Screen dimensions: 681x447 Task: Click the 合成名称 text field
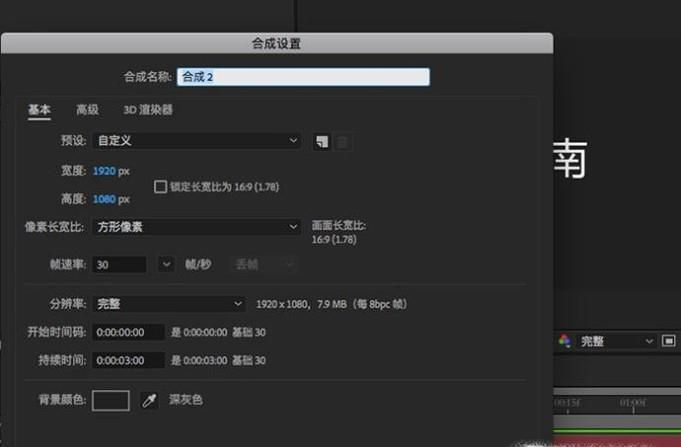(x=303, y=77)
